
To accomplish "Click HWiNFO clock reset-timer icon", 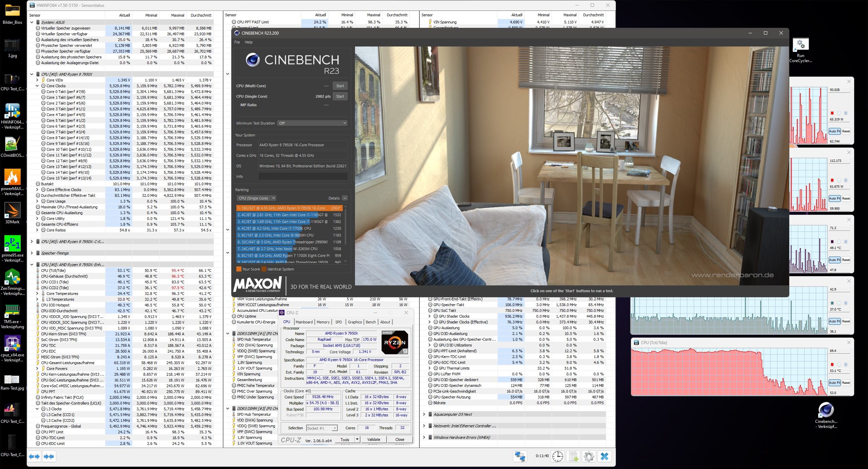I will coord(558,456).
